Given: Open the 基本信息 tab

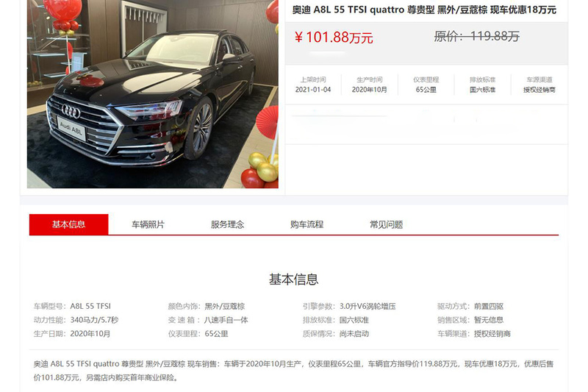Looking at the screenshot, I should (68, 224).
